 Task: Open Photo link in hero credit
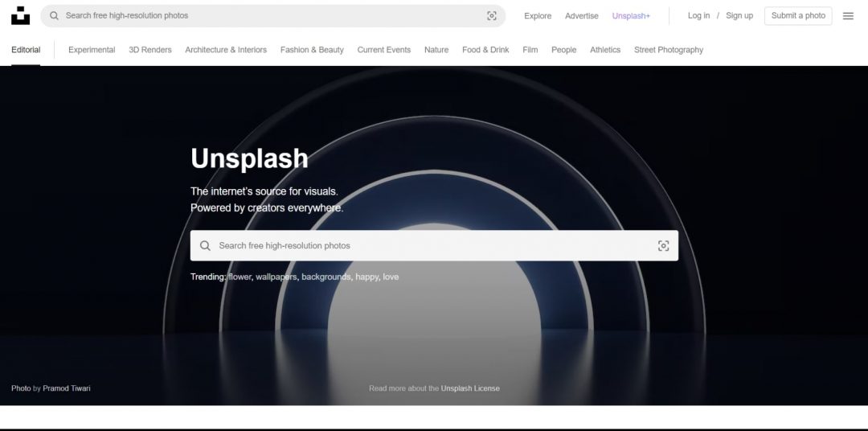[x=21, y=388]
